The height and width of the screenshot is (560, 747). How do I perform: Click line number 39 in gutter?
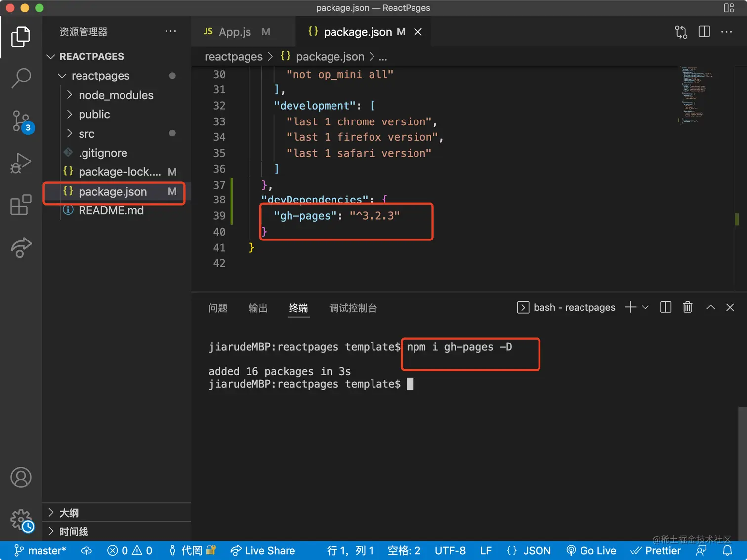pyautogui.click(x=219, y=216)
